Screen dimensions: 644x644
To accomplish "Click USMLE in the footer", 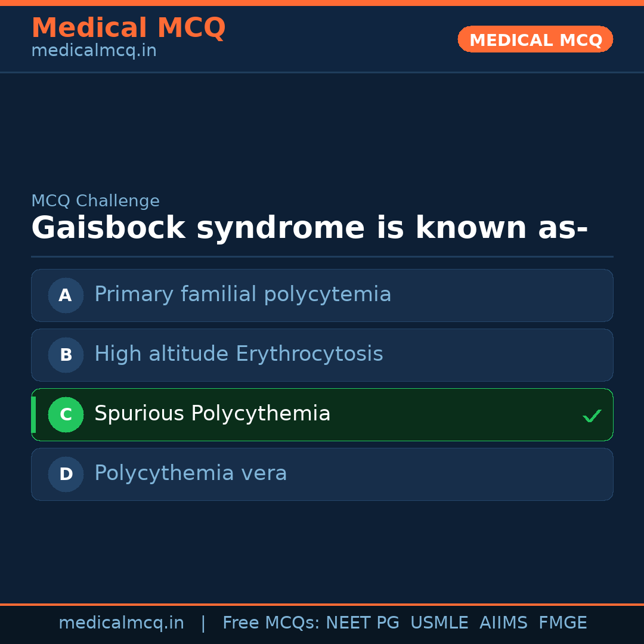I will click(439, 623).
